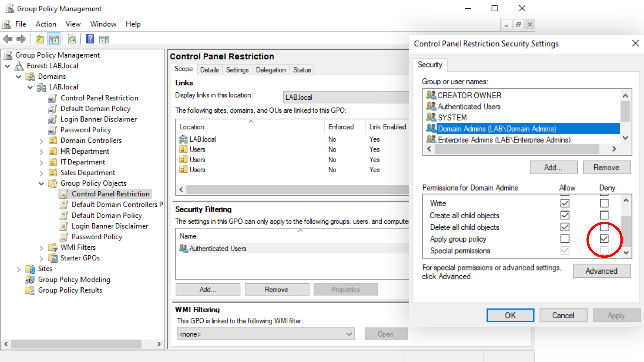Uncheck Allow for Write permission
Viewport: 644px width, 362px height.
(565, 203)
